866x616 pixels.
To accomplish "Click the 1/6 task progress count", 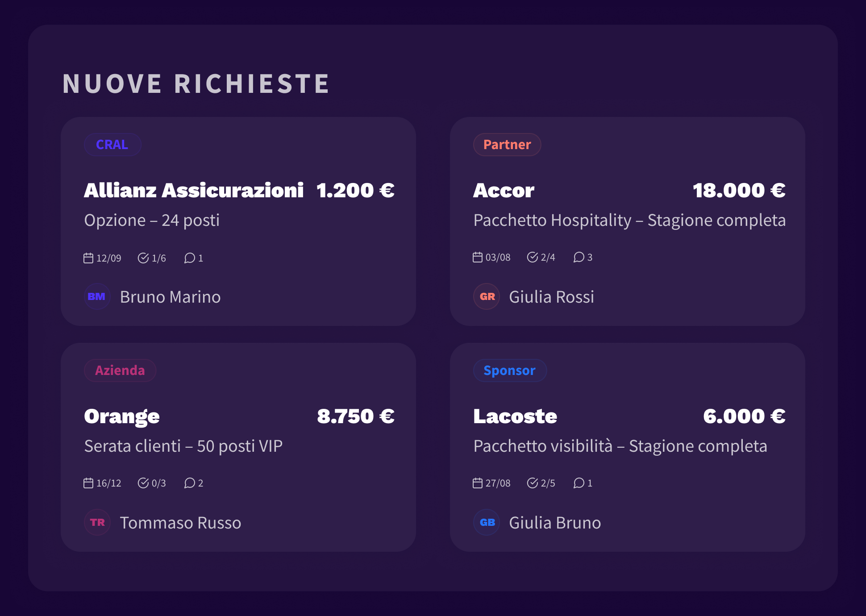I will (159, 258).
